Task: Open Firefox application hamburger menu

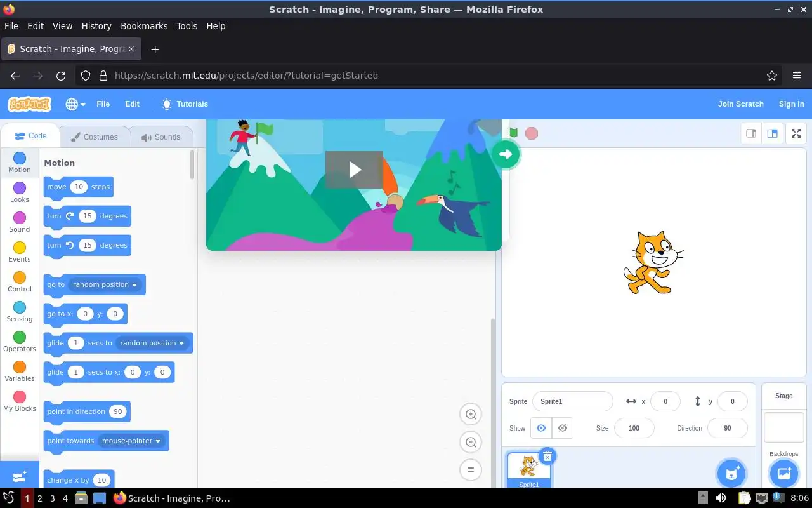Action: coord(797,76)
